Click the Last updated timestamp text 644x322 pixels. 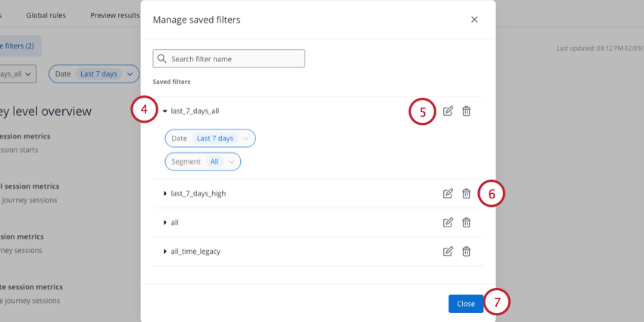600,48
